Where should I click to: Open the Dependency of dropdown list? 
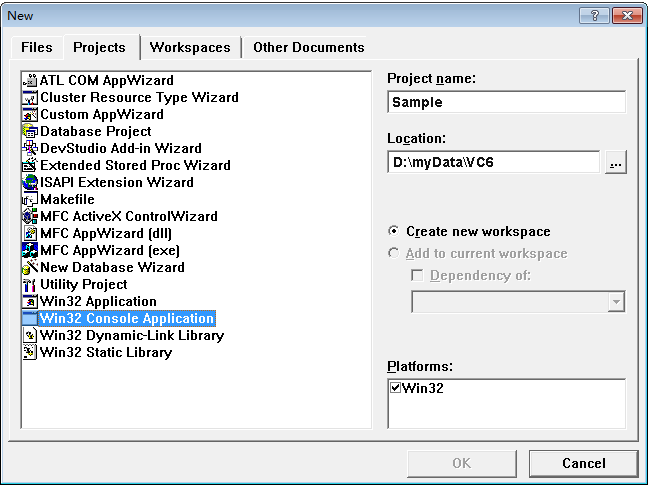pyautogui.click(x=616, y=302)
